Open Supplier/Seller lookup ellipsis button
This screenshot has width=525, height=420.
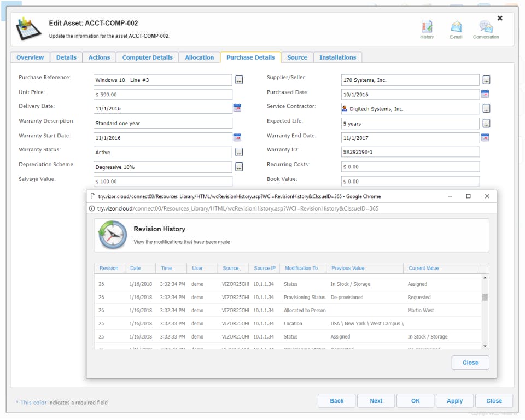tap(486, 80)
